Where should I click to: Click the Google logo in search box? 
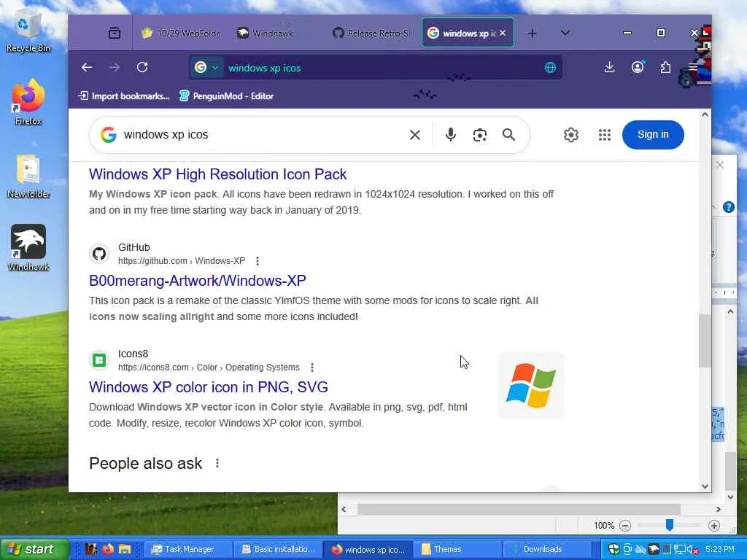(109, 135)
